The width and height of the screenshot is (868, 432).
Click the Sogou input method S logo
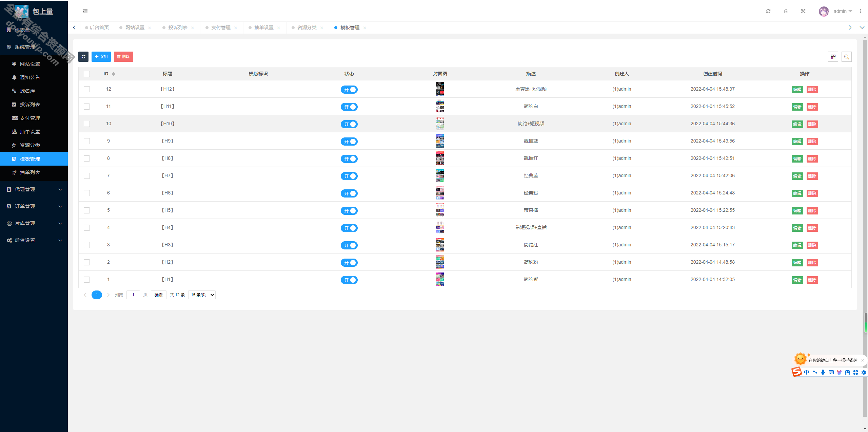(x=797, y=372)
